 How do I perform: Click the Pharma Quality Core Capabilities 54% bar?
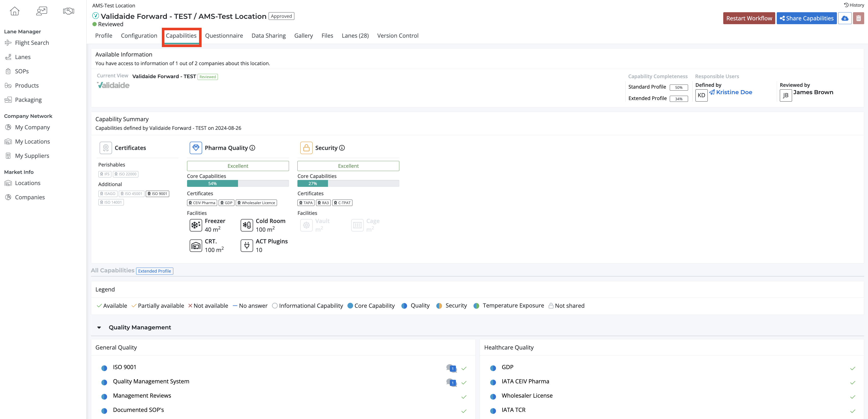pos(238,184)
